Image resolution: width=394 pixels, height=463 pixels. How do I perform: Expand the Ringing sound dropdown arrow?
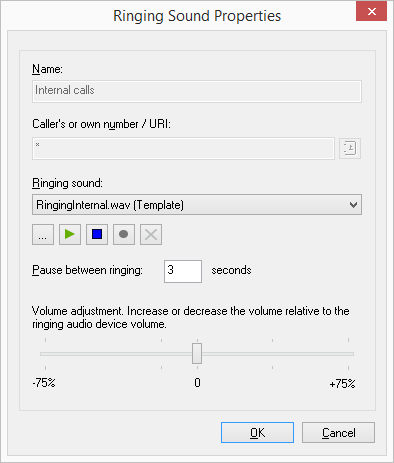353,205
